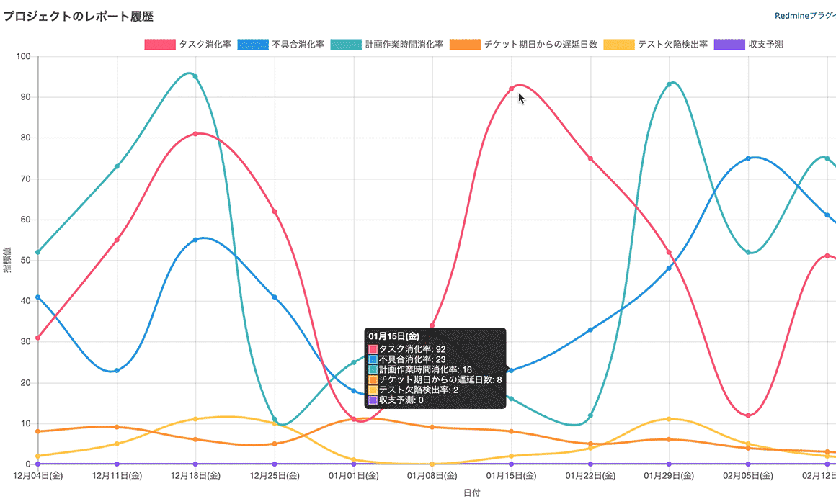Hide the 不具合消化率 series via legend text
The width and height of the screenshot is (836, 504).
tap(298, 45)
